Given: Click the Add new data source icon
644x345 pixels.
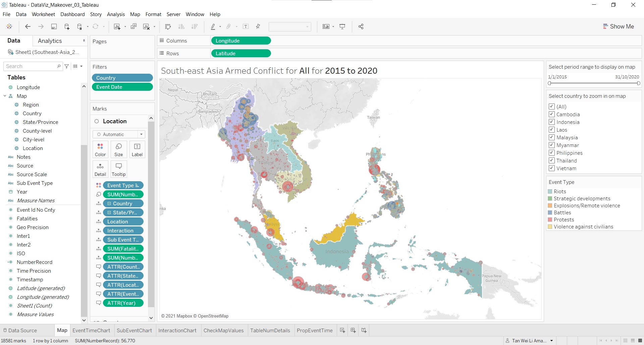Looking at the screenshot, I should point(67,27).
